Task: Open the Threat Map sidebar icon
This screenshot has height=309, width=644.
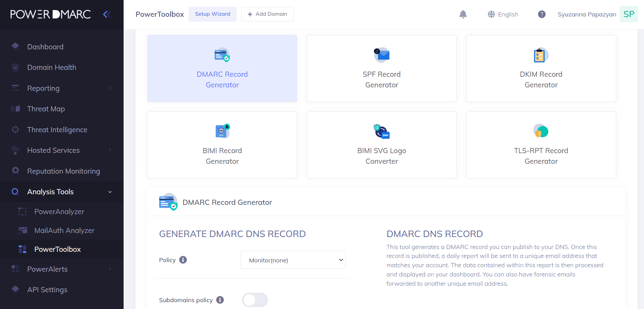Action: pos(16,109)
